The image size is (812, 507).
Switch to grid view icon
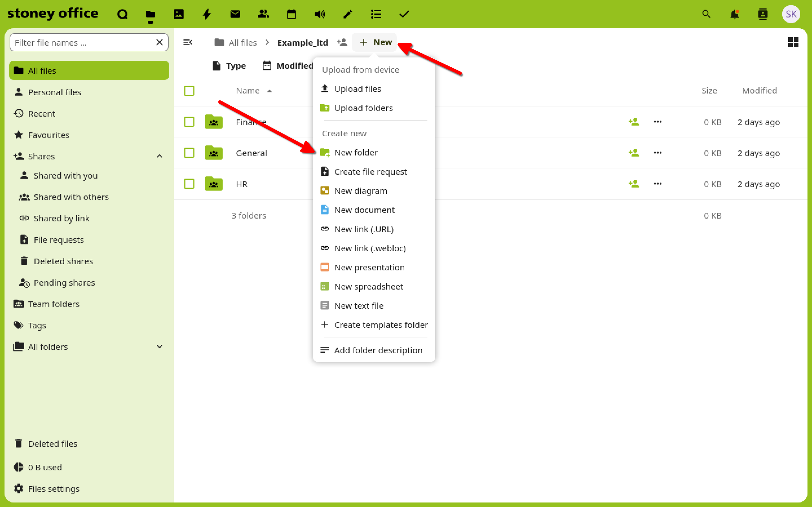pyautogui.click(x=793, y=42)
